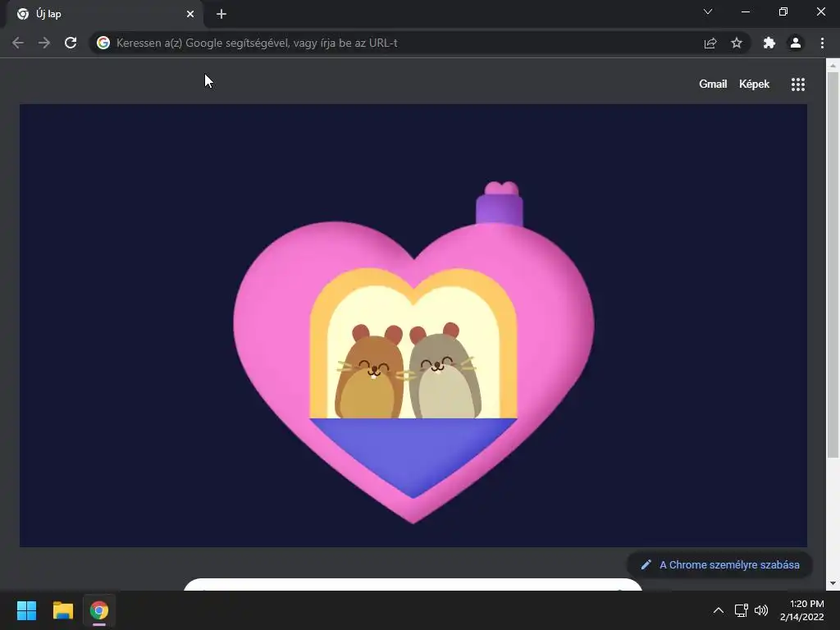840x630 pixels.
Task: Restore down the Chrome window
Action: click(x=783, y=11)
